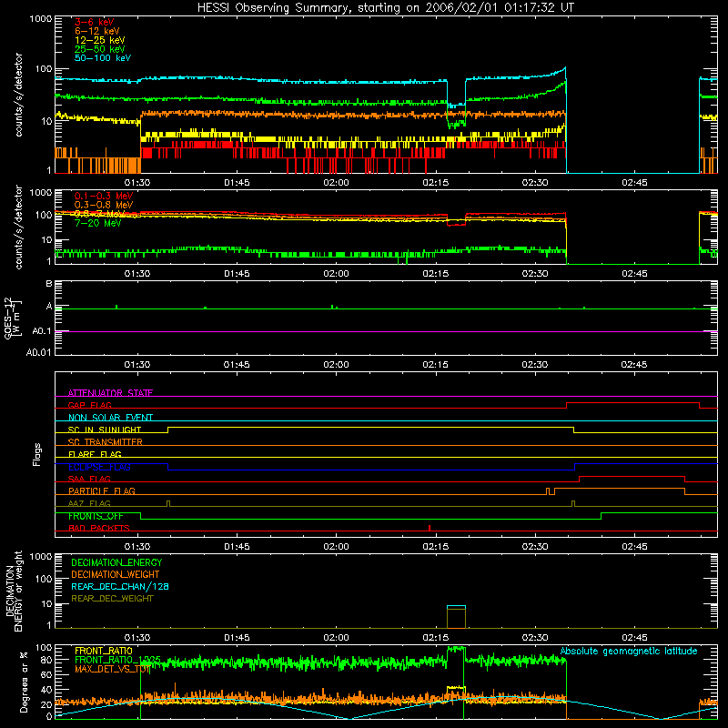Click the 7-20 MeV legend entry
Screen dimensions: 728x728
coord(98,223)
